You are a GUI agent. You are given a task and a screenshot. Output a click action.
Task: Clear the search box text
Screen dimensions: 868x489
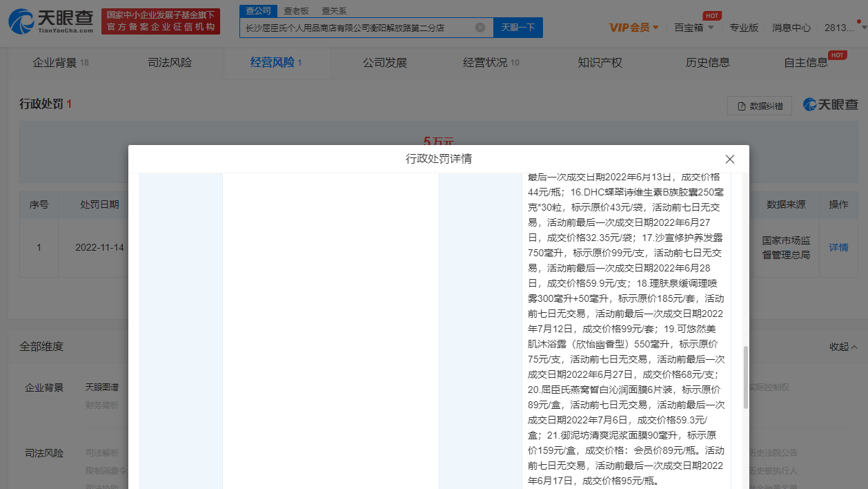point(480,28)
